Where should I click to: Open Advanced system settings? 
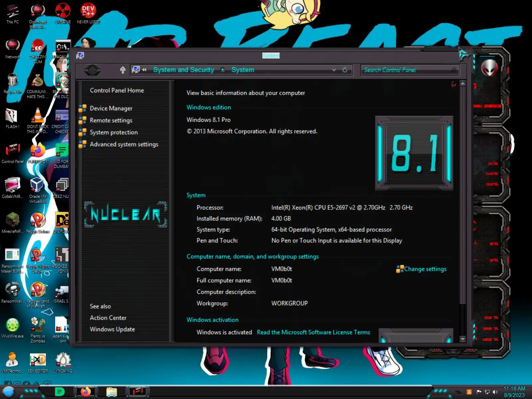(x=124, y=144)
